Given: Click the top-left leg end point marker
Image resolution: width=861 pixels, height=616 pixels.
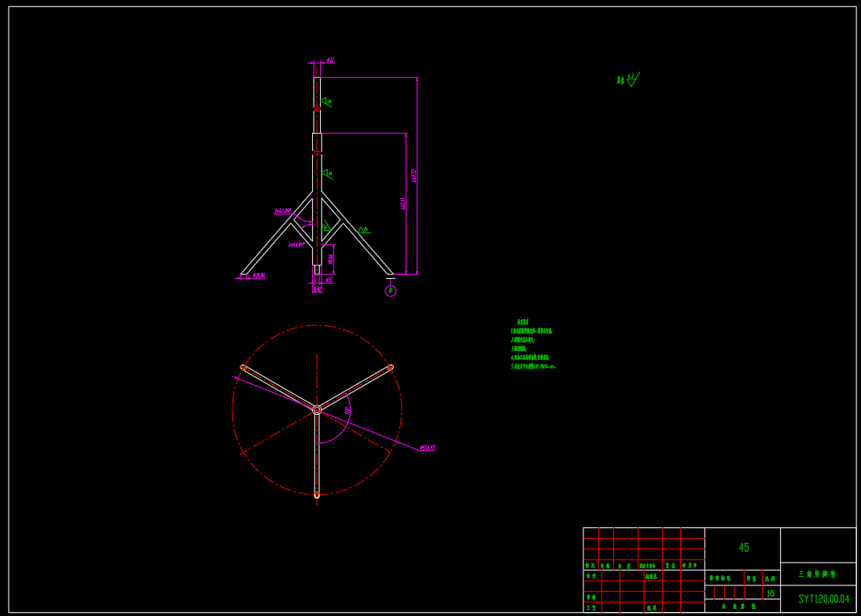Looking at the screenshot, I should click(x=243, y=367).
